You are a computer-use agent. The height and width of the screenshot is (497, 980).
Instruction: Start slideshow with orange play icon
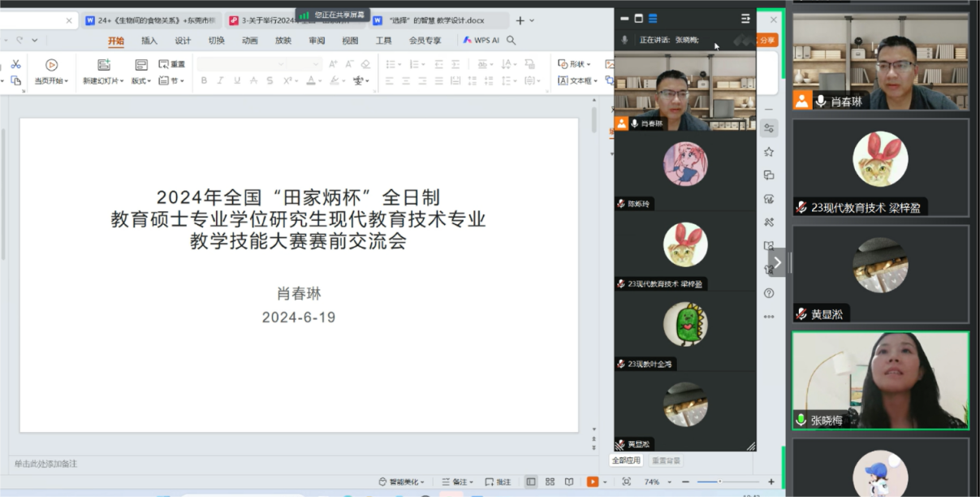[593, 482]
